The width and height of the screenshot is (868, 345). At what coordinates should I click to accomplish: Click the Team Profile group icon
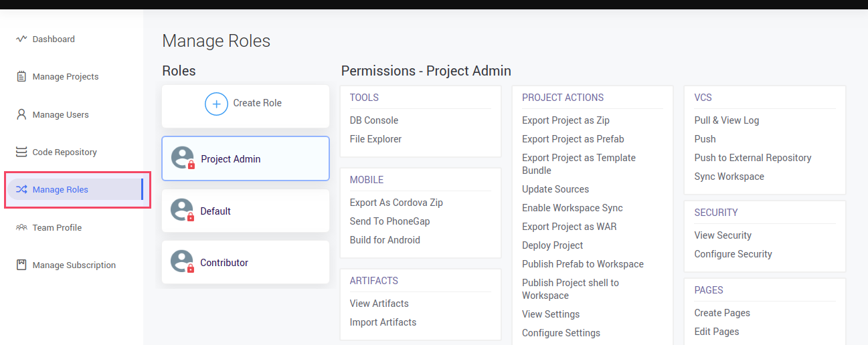click(21, 227)
